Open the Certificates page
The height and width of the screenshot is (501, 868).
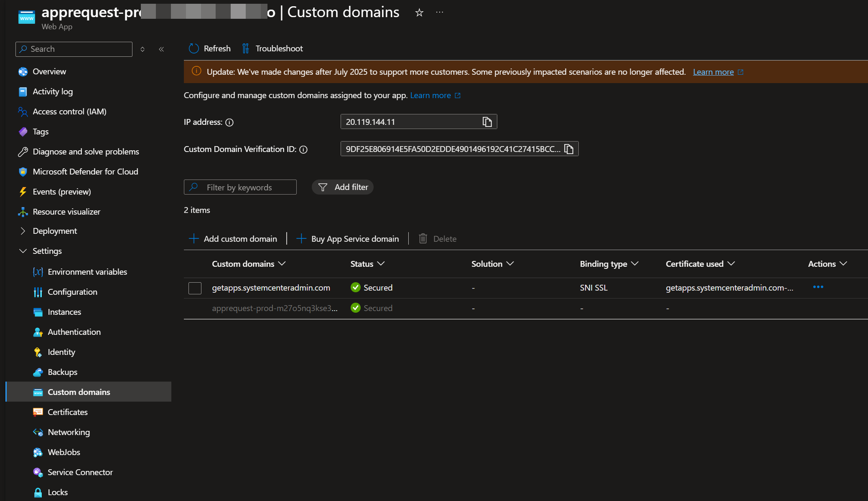point(68,412)
